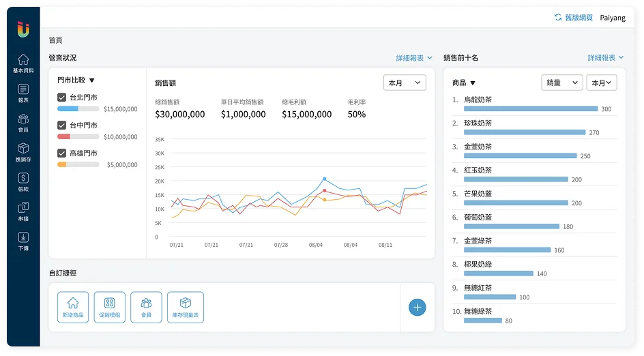The width and height of the screenshot is (644, 356).
Task: Toggle the 台中門市 checkbox
Action: 62,125
